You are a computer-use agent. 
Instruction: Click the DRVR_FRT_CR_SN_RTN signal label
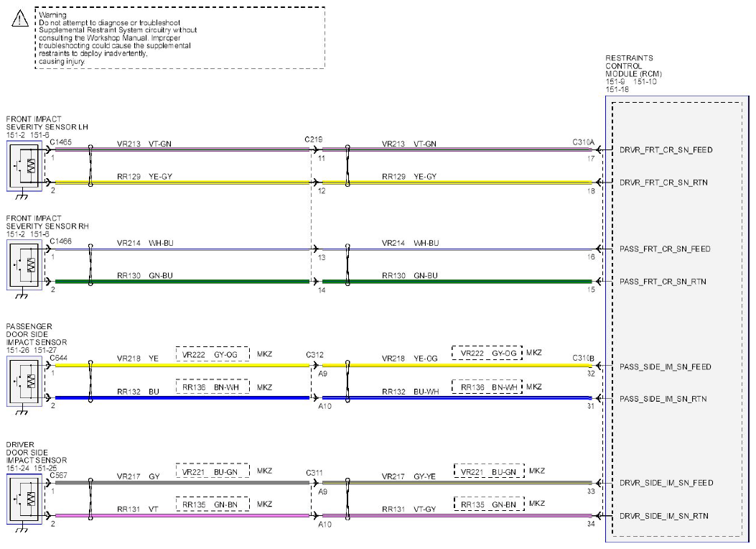663,183
